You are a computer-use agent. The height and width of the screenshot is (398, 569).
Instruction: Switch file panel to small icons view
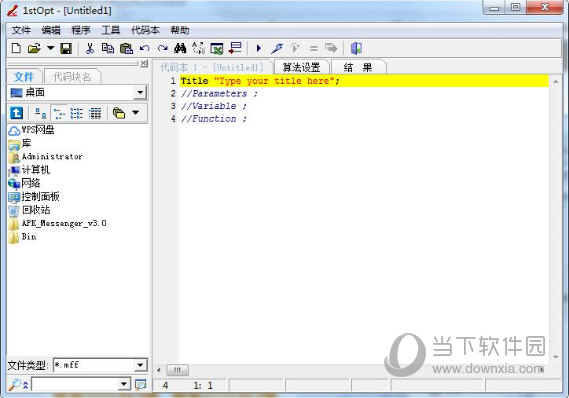click(x=59, y=113)
